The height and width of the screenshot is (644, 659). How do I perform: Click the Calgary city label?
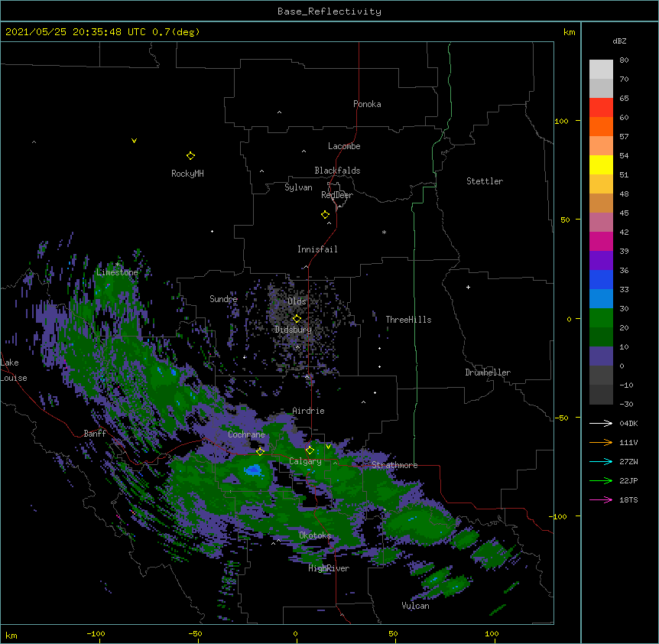coord(306,461)
